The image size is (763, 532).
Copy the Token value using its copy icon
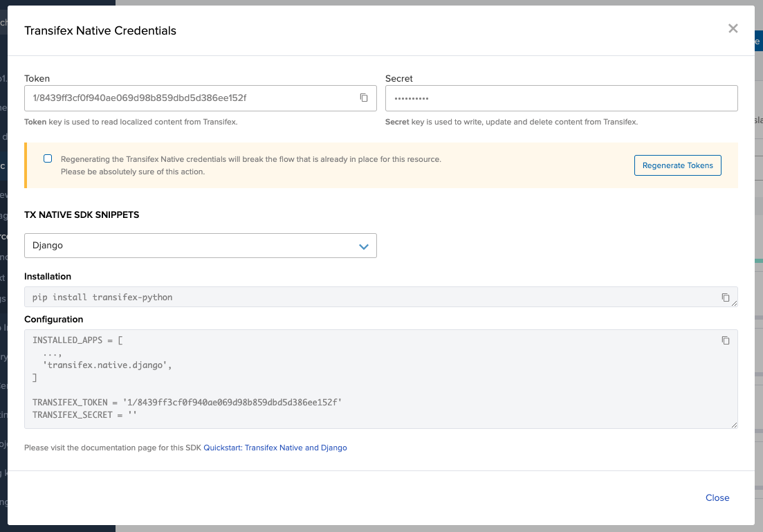tap(364, 98)
